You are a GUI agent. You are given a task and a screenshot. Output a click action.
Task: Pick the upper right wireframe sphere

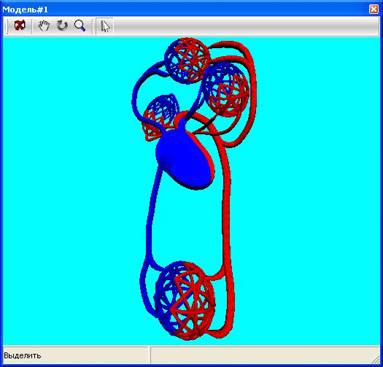point(226,89)
